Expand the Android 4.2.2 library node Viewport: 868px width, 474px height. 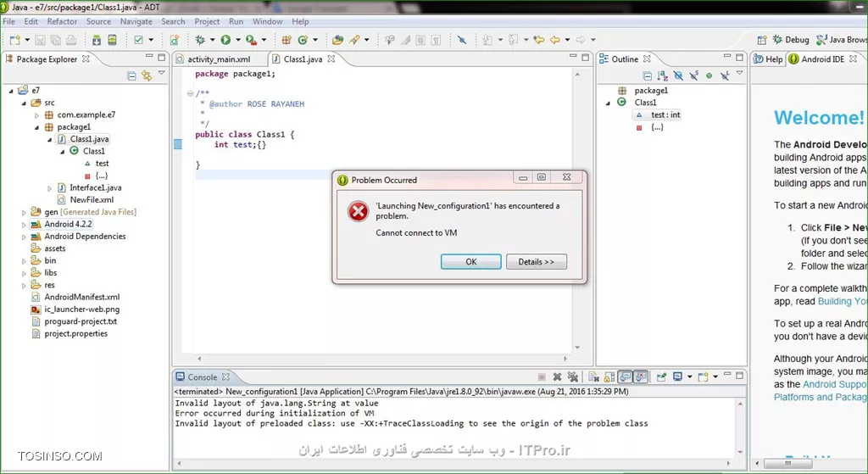[x=24, y=225]
